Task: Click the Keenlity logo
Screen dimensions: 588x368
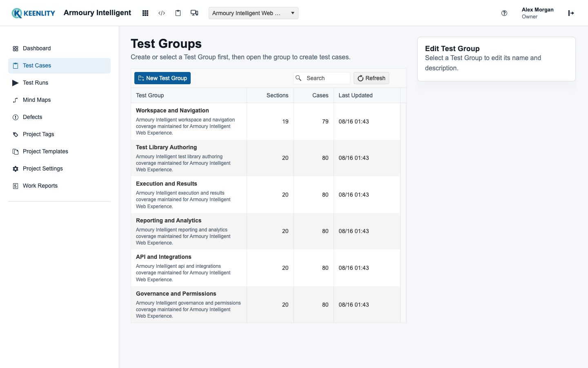Action: pos(33,13)
